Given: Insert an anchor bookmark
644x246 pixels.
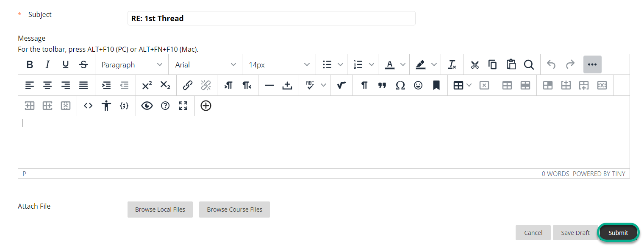Looking at the screenshot, I should [436, 85].
